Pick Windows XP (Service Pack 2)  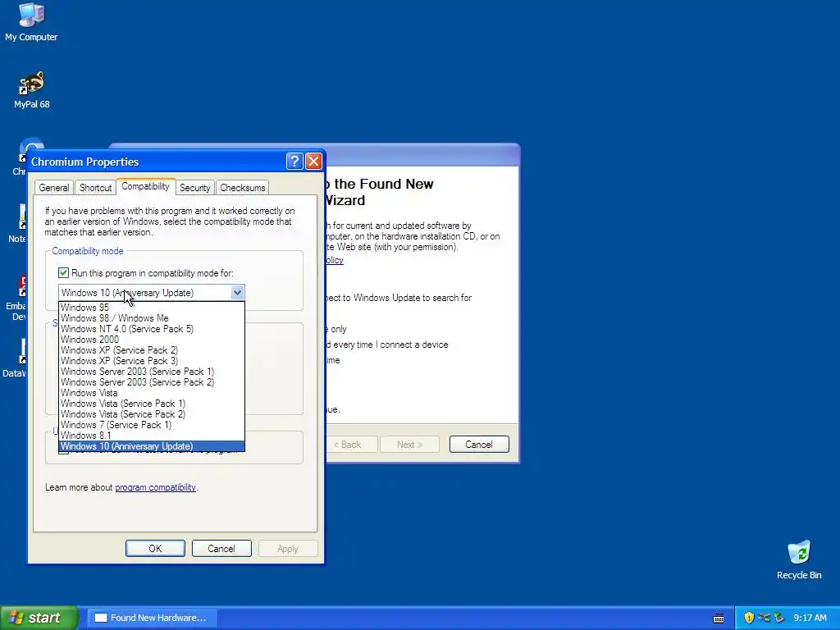152,350
